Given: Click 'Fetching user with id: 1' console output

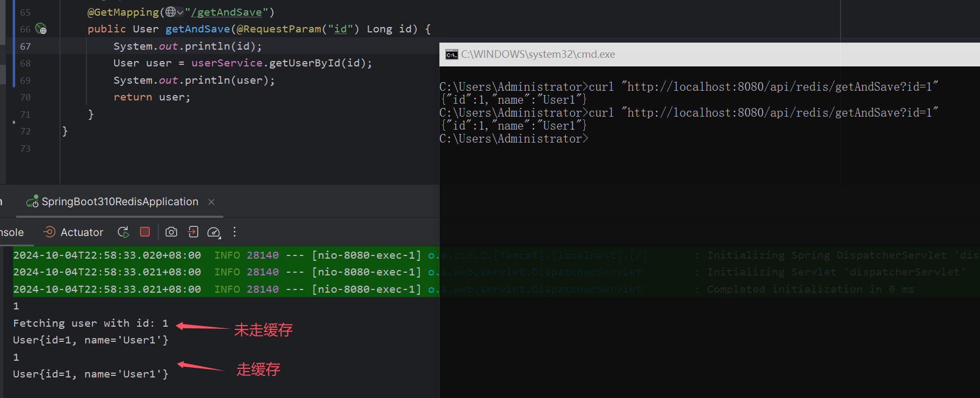Looking at the screenshot, I should [91, 323].
